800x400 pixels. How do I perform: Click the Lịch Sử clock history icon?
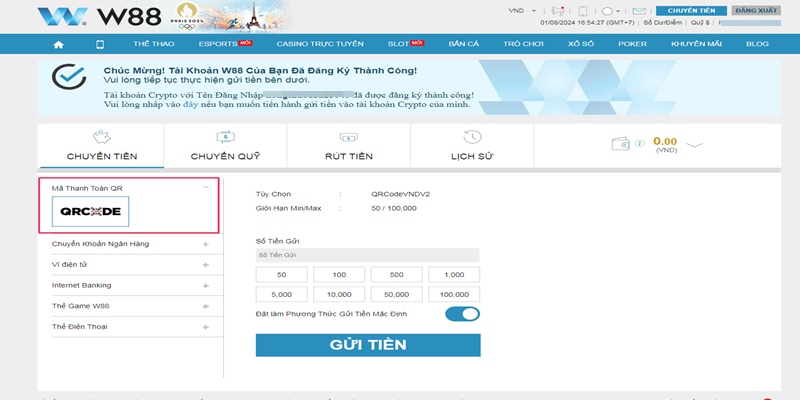click(x=472, y=137)
